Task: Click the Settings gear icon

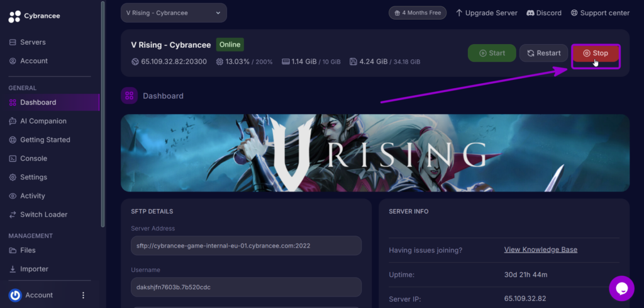Action: coord(13,177)
